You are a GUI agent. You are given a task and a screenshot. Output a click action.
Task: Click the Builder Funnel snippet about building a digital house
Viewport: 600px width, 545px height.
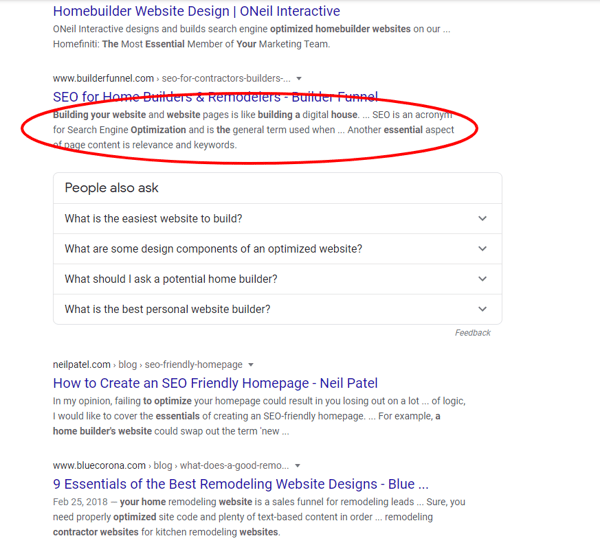pyautogui.click(x=253, y=130)
